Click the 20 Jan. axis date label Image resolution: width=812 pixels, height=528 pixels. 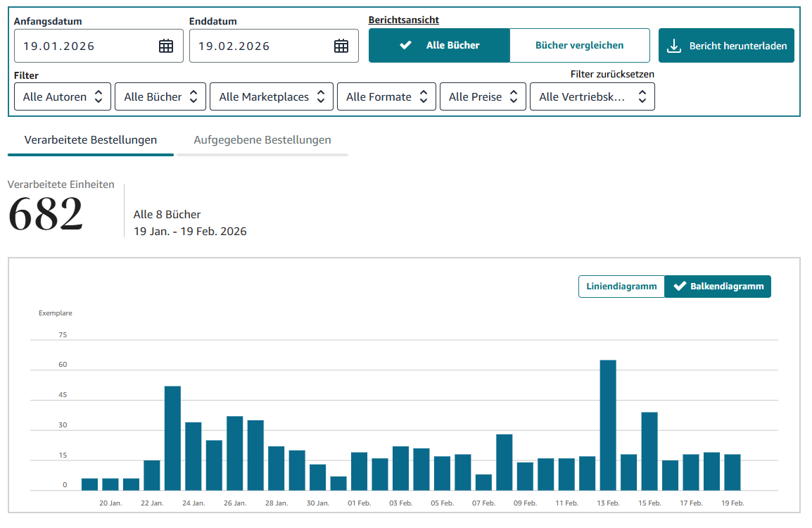coord(110,503)
